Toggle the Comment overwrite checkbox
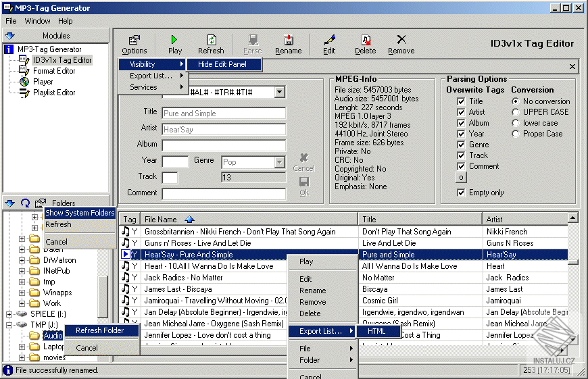The width and height of the screenshot is (588, 379). pos(461,166)
